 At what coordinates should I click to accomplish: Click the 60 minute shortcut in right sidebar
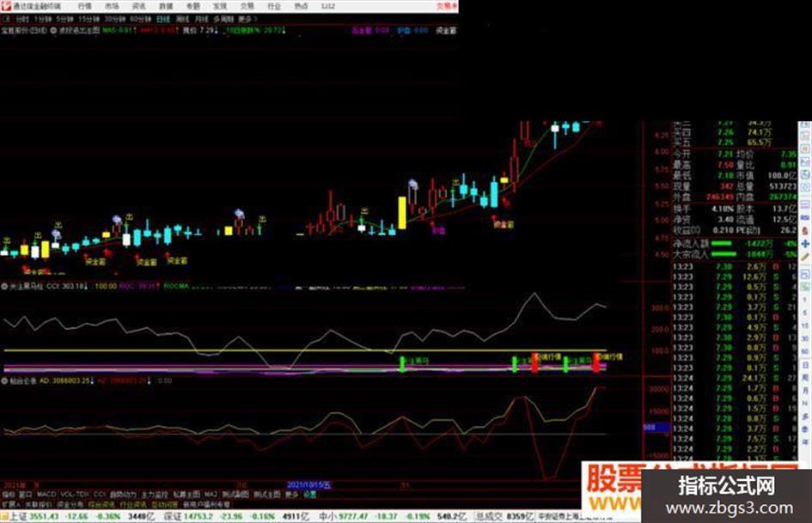click(805, 351)
